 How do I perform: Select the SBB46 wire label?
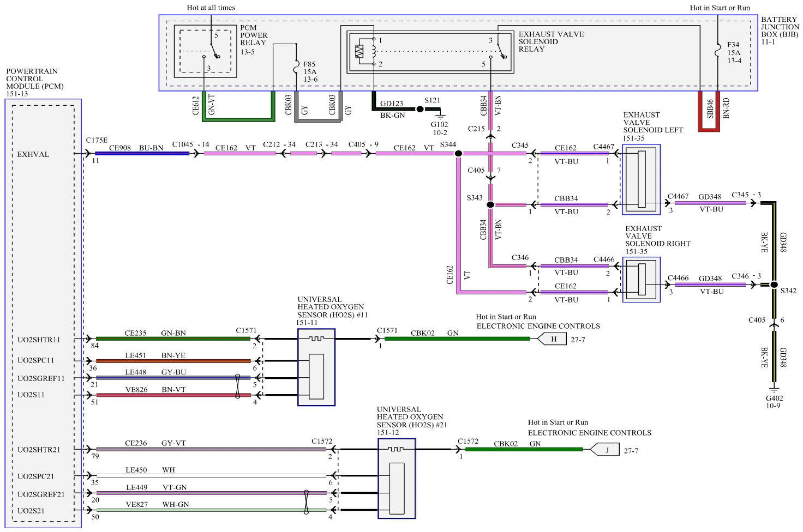[710, 108]
